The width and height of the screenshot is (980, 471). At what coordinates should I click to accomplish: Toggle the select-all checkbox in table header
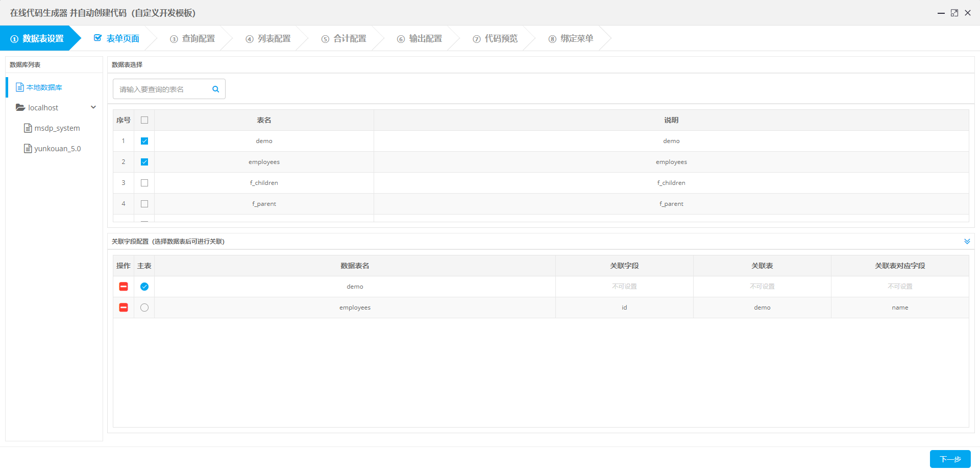144,120
